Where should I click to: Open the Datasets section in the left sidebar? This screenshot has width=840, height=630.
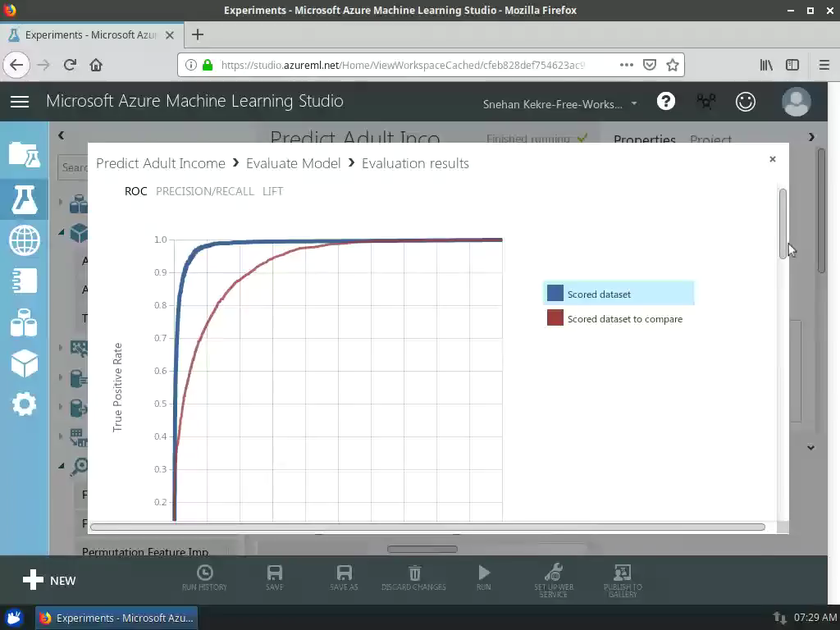pyautogui.click(x=24, y=322)
